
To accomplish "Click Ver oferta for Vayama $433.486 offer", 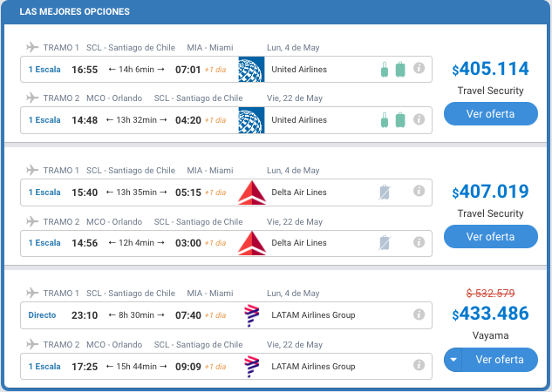I will click(x=500, y=360).
